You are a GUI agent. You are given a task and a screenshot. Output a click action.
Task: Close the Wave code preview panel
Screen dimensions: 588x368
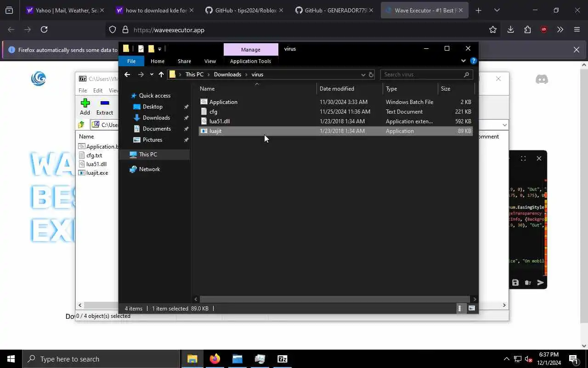(539, 158)
